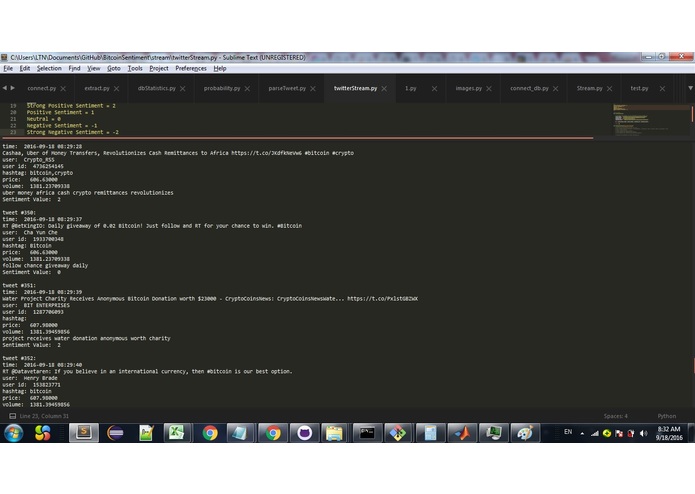
Task: Open the network signal tray icon
Action: pyautogui.click(x=594, y=433)
